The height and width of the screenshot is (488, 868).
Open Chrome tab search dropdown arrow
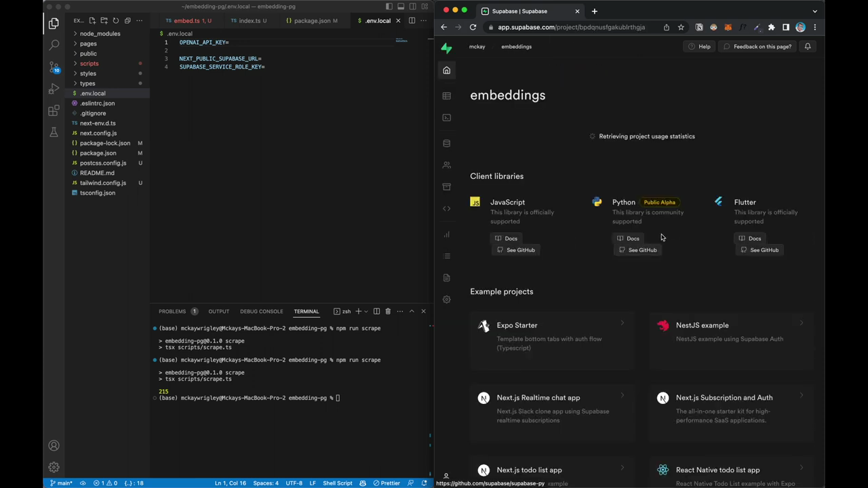[815, 11]
